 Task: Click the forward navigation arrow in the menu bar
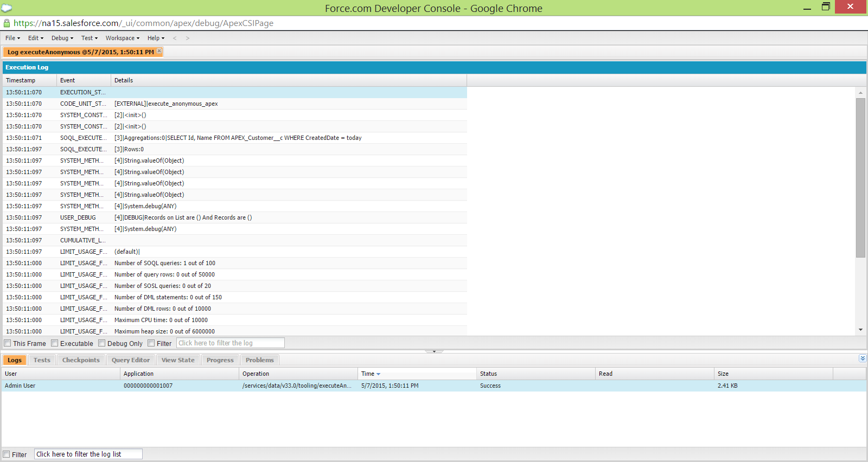(x=188, y=38)
